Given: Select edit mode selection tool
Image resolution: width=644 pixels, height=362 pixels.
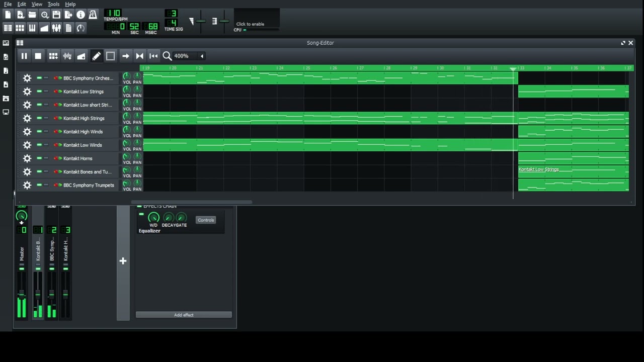Looking at the screenshot, I should coord(110,56).
